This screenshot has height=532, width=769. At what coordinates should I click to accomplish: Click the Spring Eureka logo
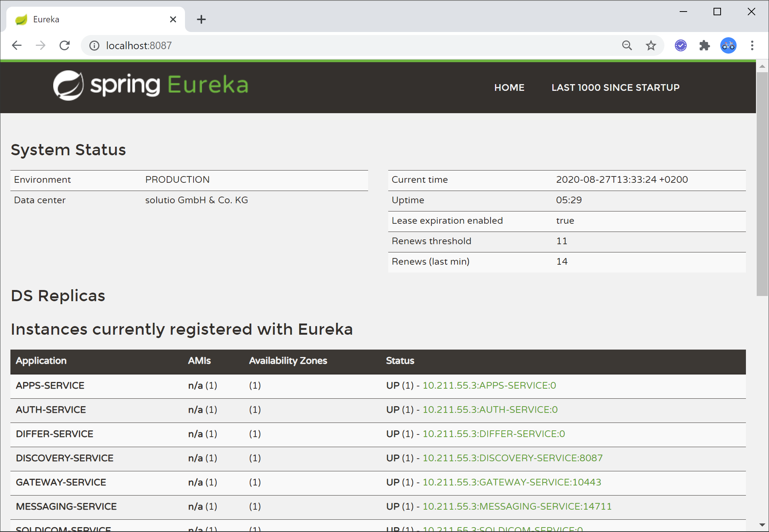coord(151,85)
